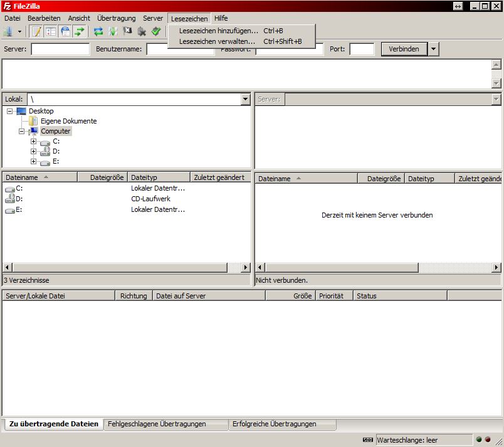Open the Hilfe menu
Screen dimensions: 504x447
tap(221, 18)
